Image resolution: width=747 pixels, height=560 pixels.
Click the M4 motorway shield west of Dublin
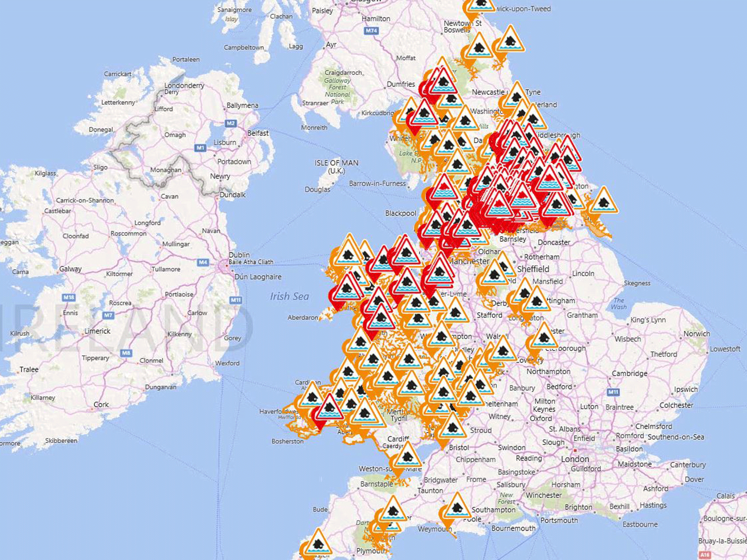pyautogui.click(x=203, y=262)
